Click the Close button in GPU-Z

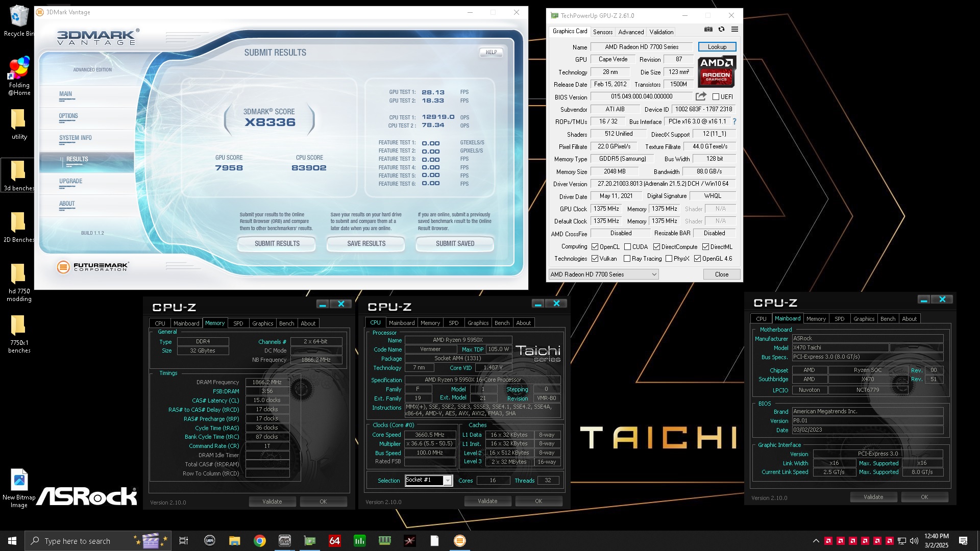[x=722, y=274]
